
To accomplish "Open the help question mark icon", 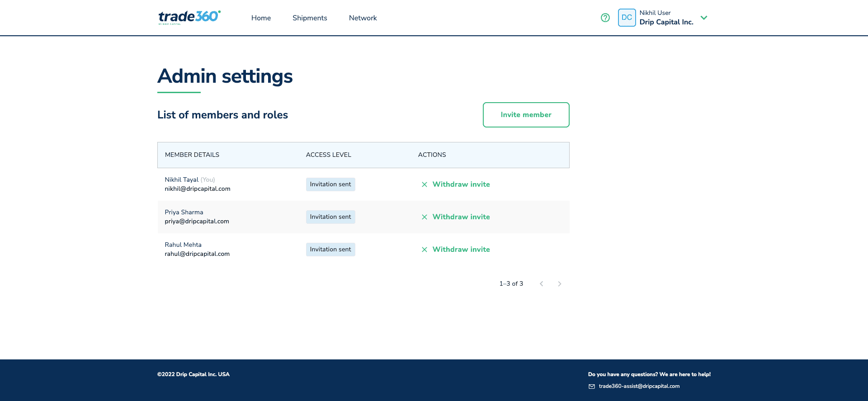I will pyautogui.click(x=605, y=18).
